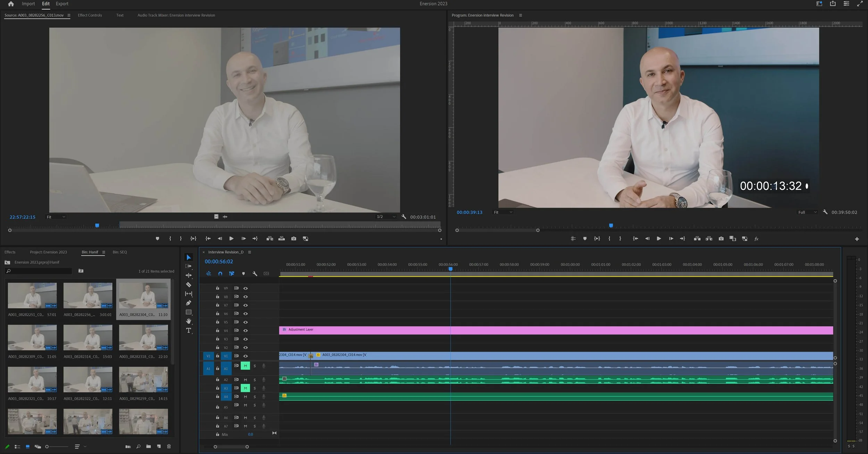Open Program monitor settings wrench

click(x=825, y=212)
